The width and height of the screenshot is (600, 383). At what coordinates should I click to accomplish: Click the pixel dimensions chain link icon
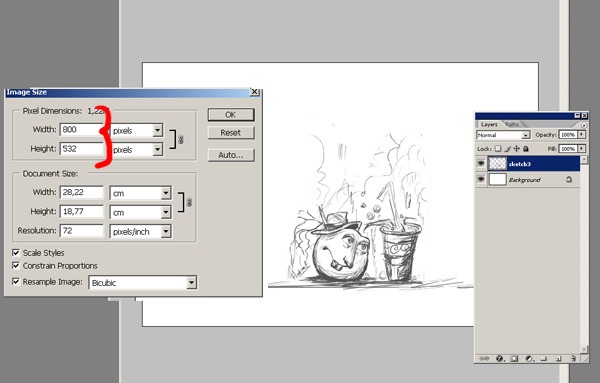point(181,139)
